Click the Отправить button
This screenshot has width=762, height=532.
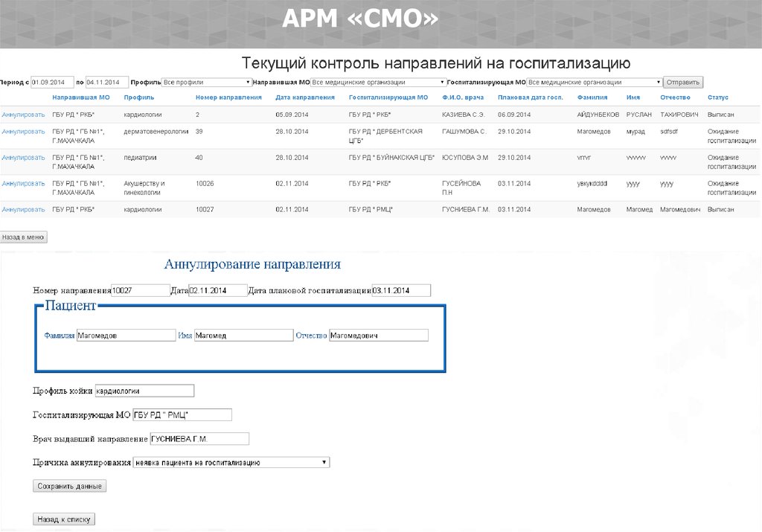tap(683, 83)
